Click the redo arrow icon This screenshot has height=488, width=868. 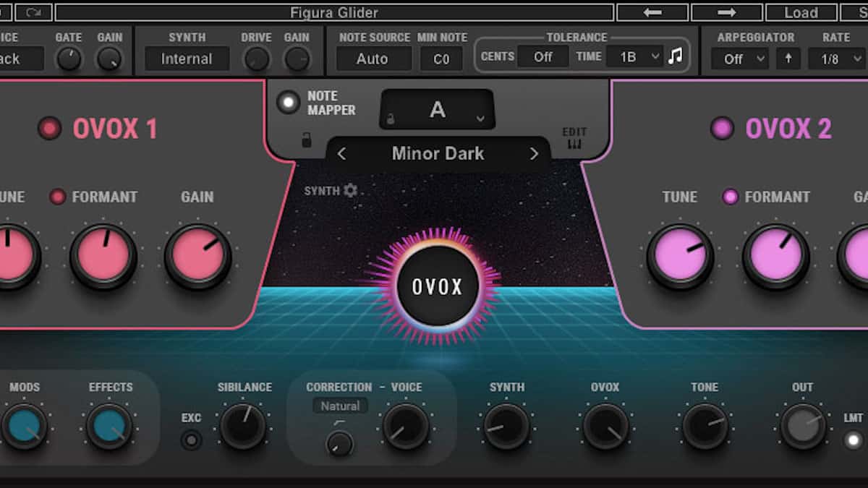click(x=34, y=12)
